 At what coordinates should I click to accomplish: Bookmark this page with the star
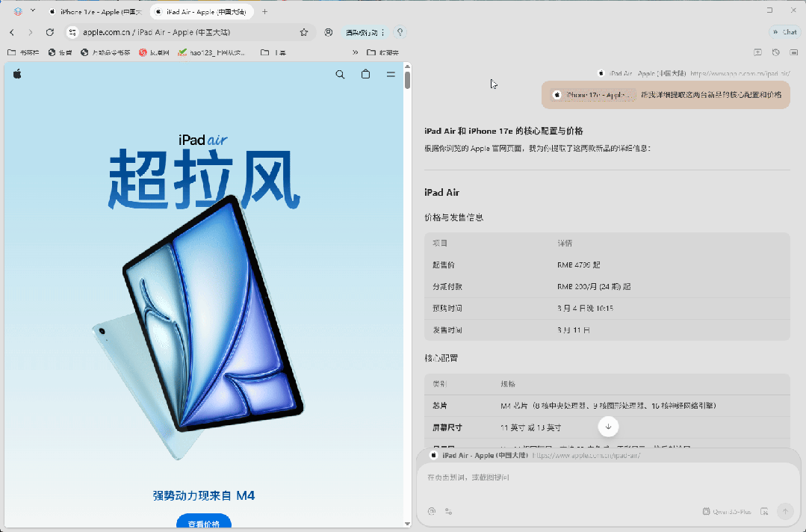[304, 32]
